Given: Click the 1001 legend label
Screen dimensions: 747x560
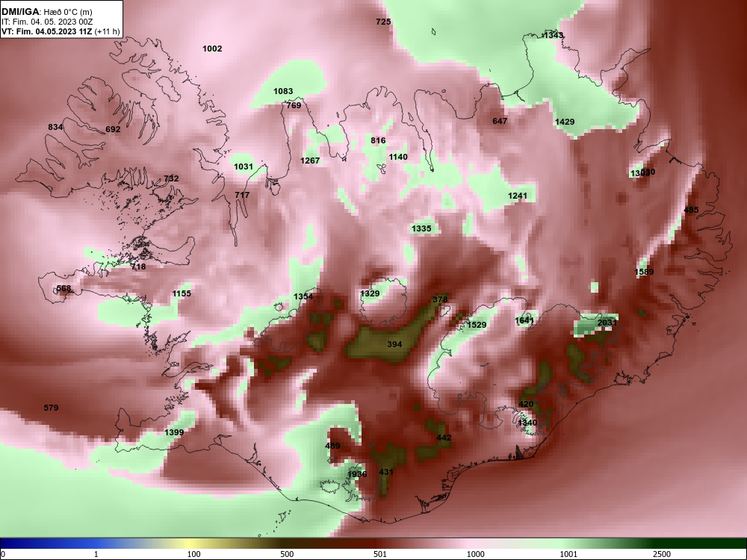Looking at the screenshot, I should pyautogui.click(x=568, y=554).
